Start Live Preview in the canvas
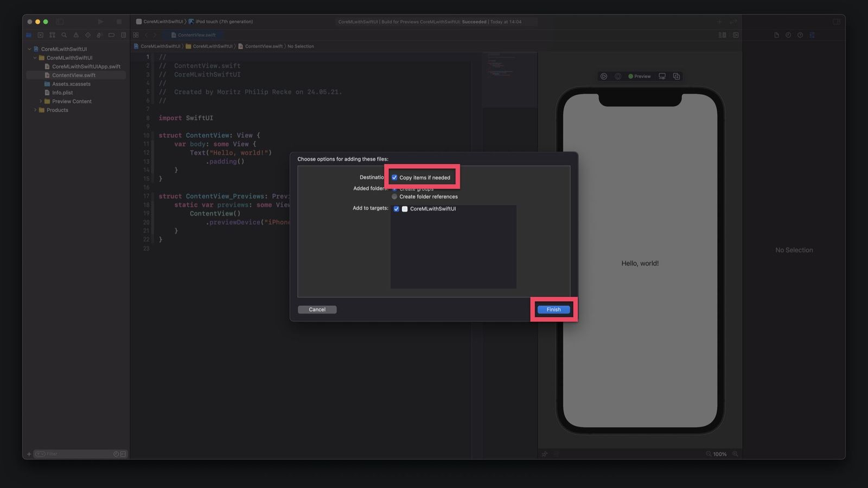The height and width of the screenshot is (488, 868). click(604, 76)
